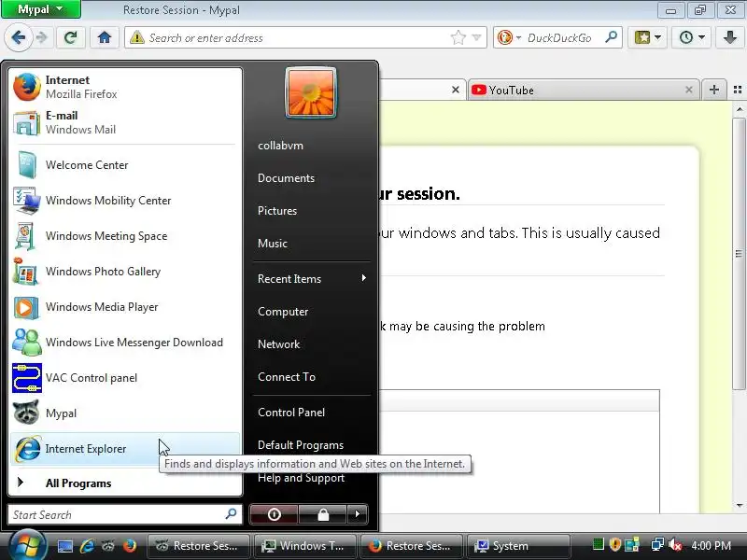Open Network from Start menu

tap(312, 343)
